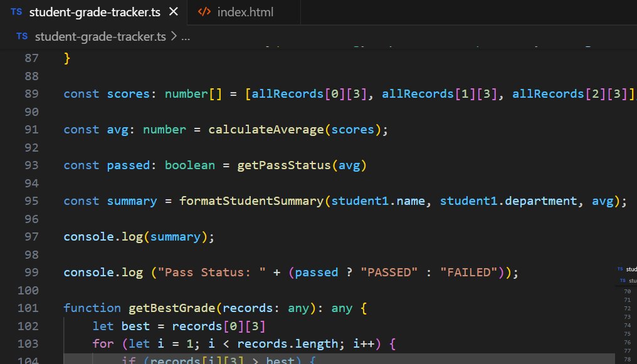
Task: Click 'console.log(summary)' on line 97
Action: [x=139, y=237]
